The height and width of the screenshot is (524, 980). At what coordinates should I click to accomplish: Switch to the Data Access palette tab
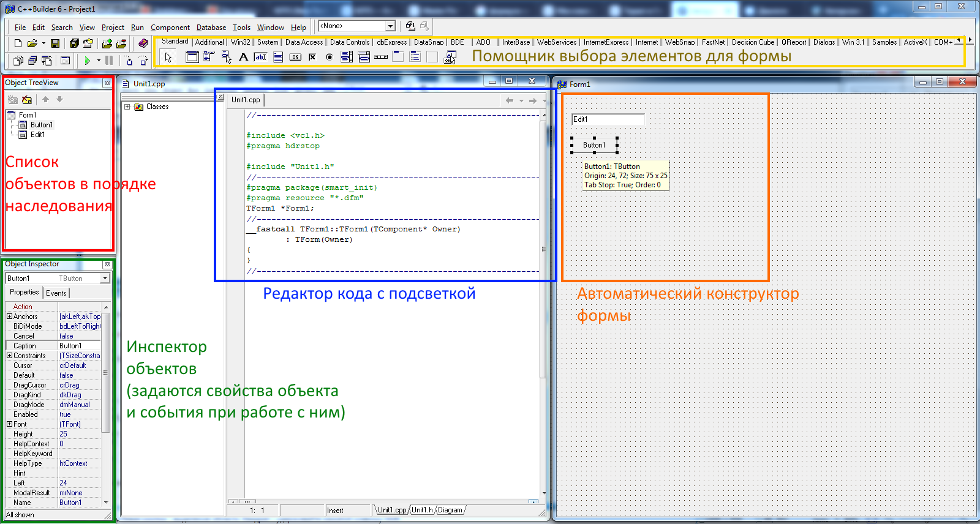click(x=304, y=42)
